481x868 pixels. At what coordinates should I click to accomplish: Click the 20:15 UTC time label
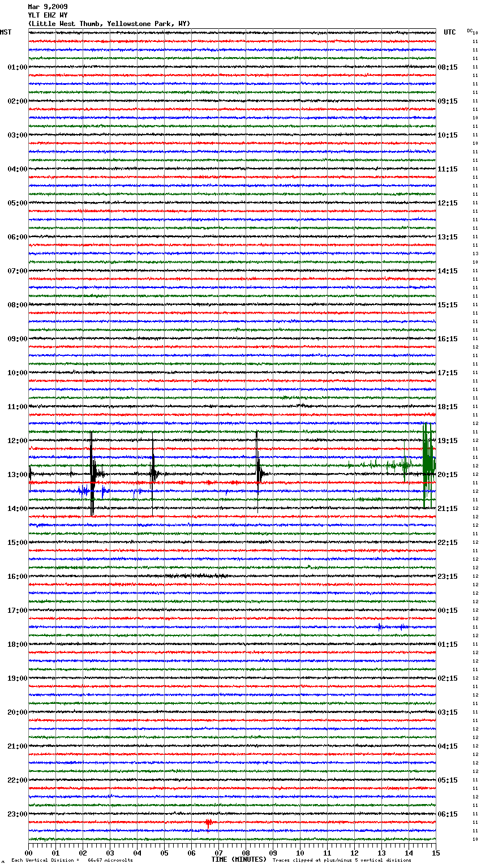coord(448,475)
